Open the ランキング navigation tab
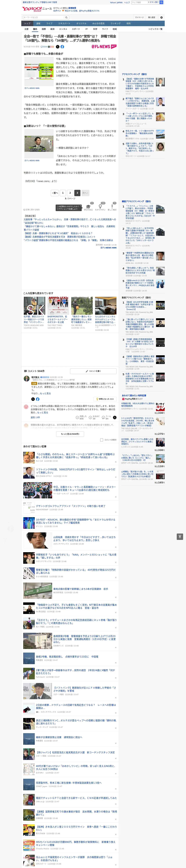 click(115, 24)
